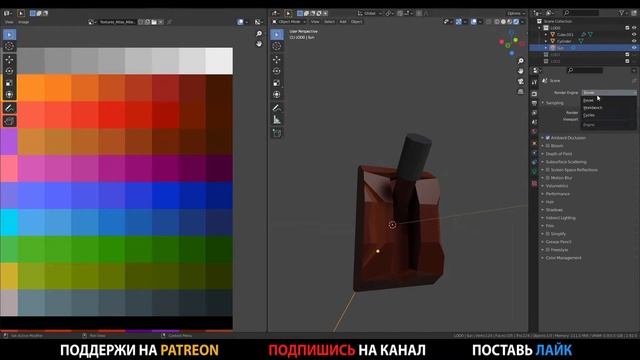Select the Add Cube tool in 3D viewport
The image size is (640, 360).
[277, 133]
